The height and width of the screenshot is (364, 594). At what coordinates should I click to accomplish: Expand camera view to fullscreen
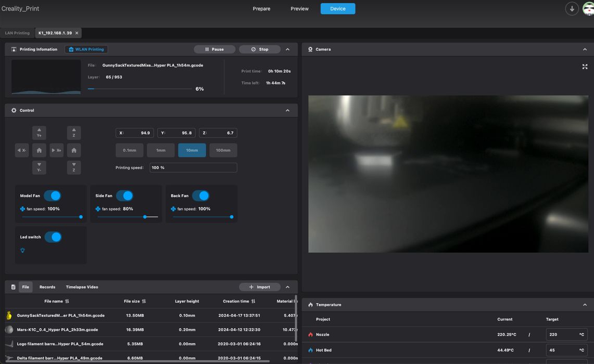click(x=585, y=67)
